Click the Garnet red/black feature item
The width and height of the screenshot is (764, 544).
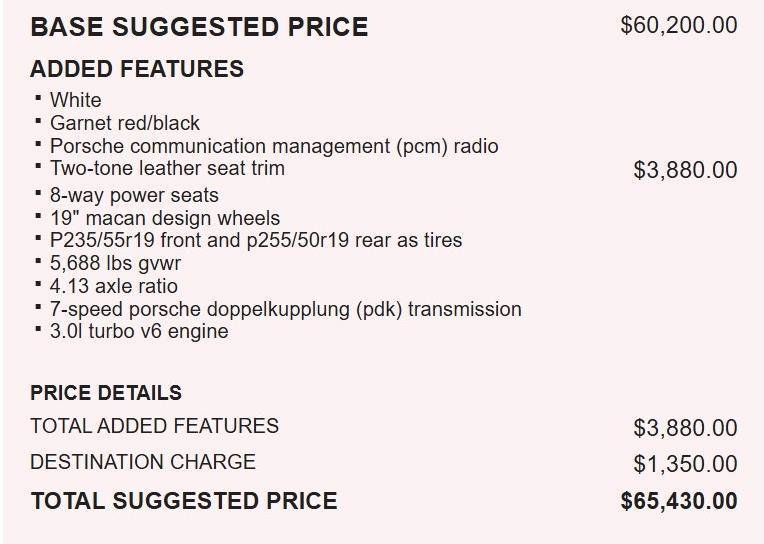124,123
